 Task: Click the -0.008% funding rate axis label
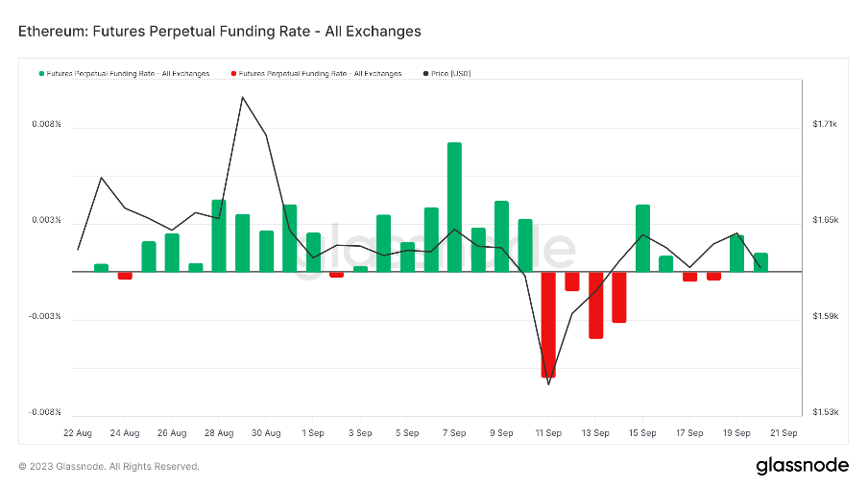[x=43, y=412]
